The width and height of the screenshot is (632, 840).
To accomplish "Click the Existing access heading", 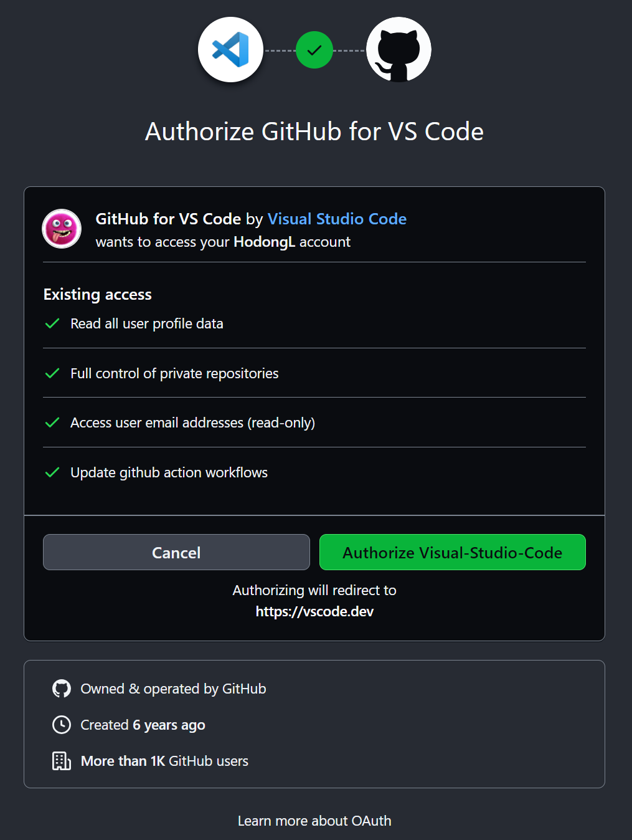I will tap(98, 294).
